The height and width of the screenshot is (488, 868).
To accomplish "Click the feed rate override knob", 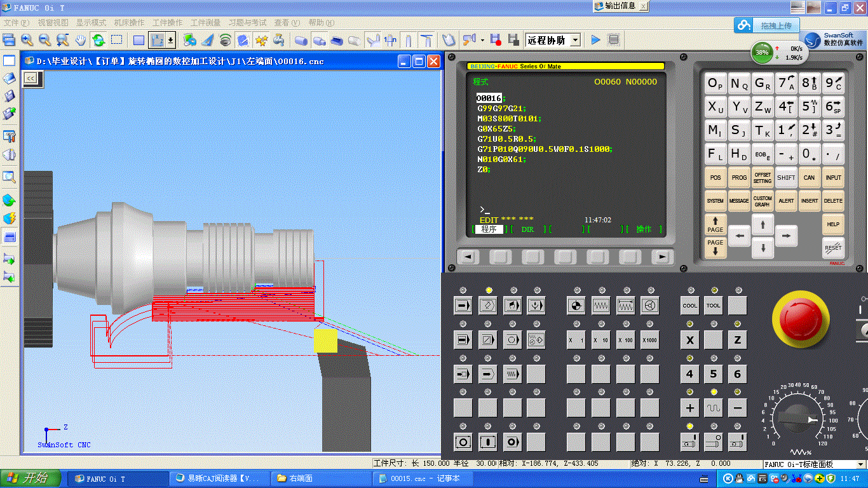I will pos(798,419).
